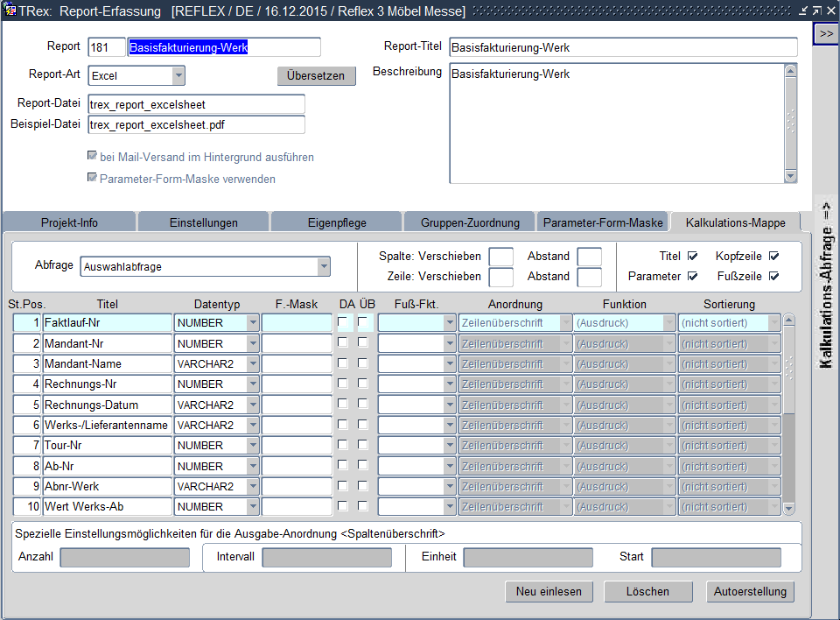Toggle the Fußzeile checkbox
The image size is (840, 620).
(773, 277)
